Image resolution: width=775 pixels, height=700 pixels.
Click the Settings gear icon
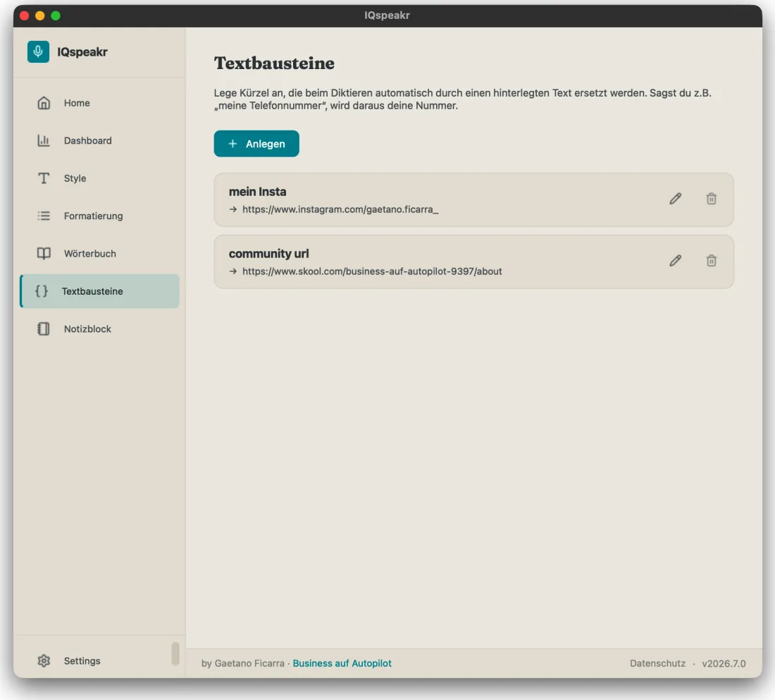tap(44, 661)
